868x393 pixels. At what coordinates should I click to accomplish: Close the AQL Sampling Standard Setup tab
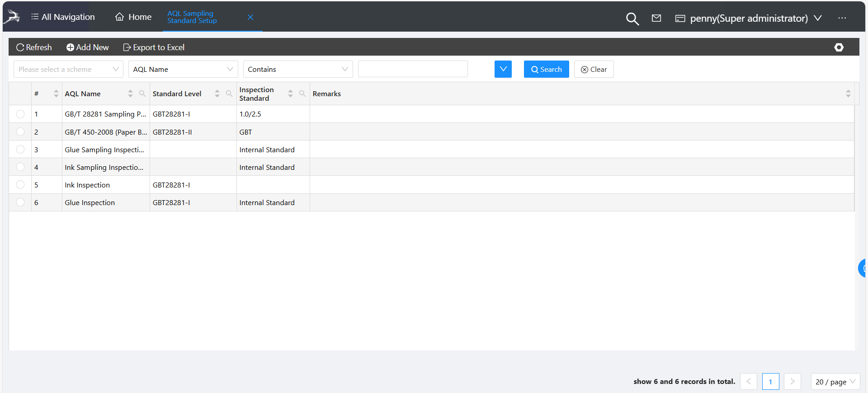click(250, 17)
